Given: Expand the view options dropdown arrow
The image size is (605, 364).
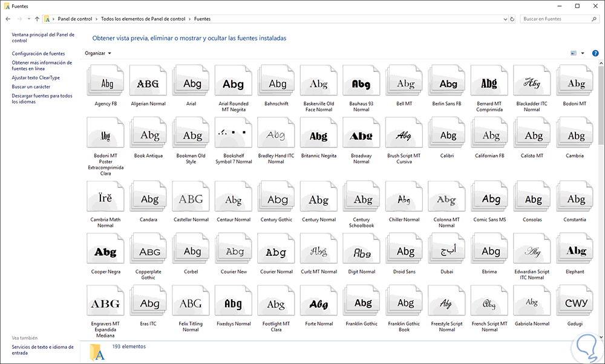Looking at the screenshot, I should (583, 53).
